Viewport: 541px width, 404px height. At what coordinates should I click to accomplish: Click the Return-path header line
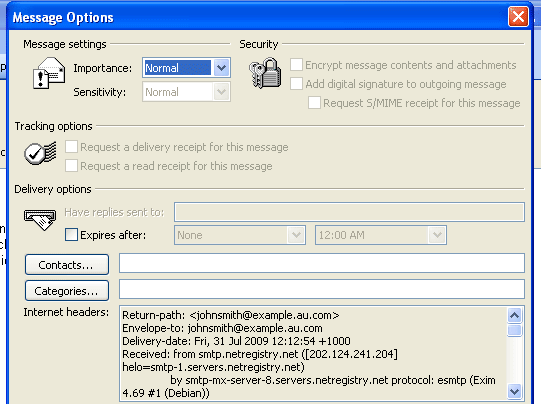click(x=230, y=315)
